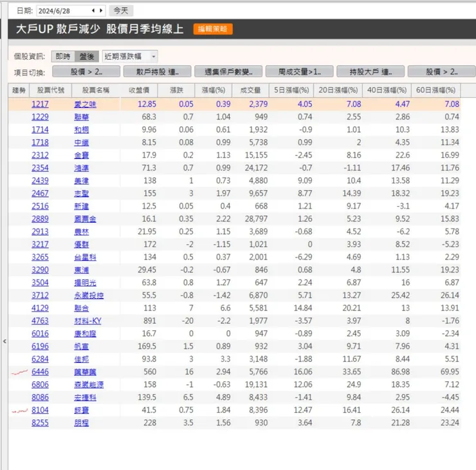This screenshot has width=476, height=470.
Task: Open stock code 2913 link
Action: coord(40,232)
